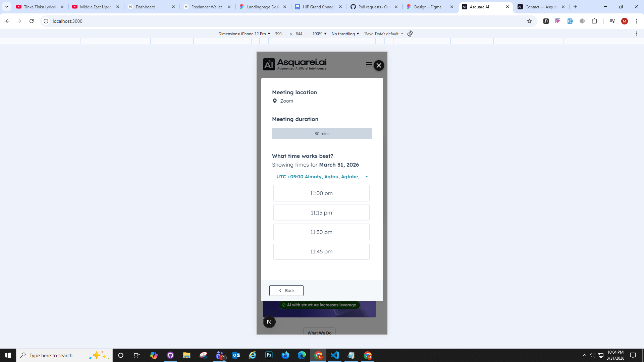Go back with the Back button

286,291
